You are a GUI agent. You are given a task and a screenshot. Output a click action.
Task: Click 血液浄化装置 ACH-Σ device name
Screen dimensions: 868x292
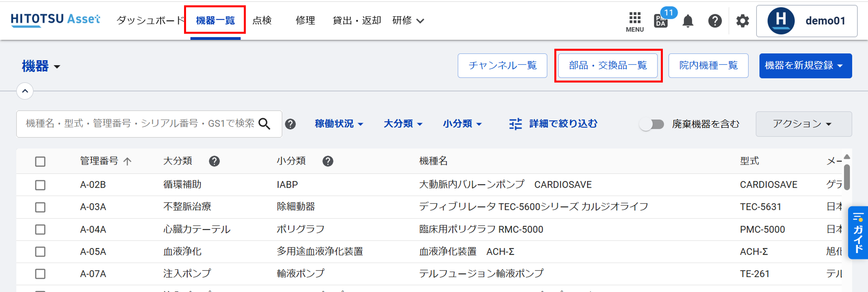pyautogui.click(x=466, y=252)
